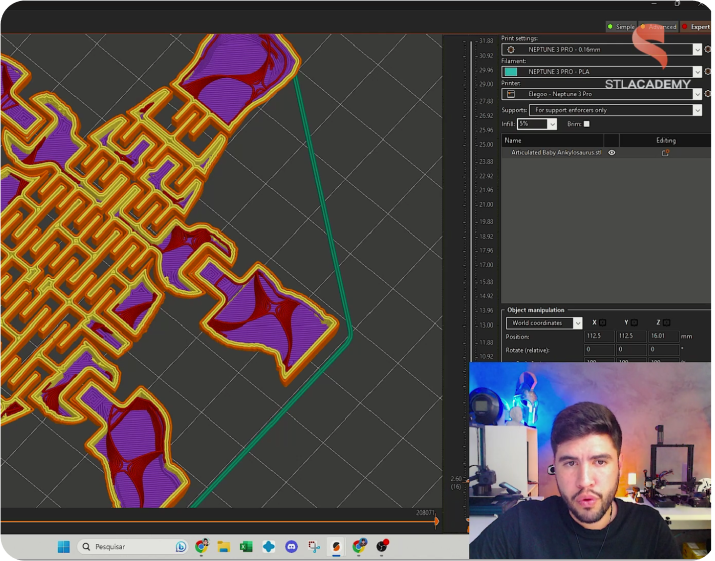
Task: Click the filament color swatch
Action: pyautogui.click(x=511, y=72)
